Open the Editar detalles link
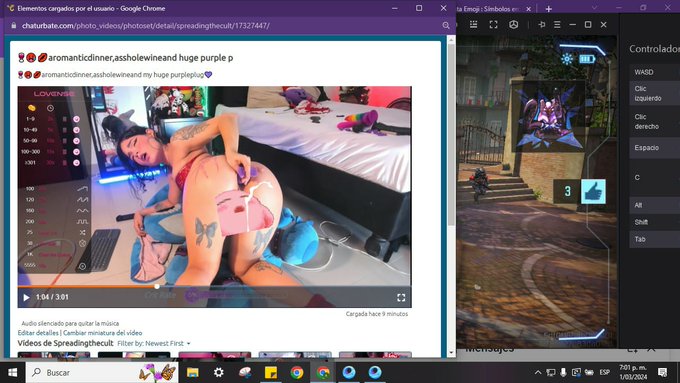The image size is (680, 383). coord(38,333)
